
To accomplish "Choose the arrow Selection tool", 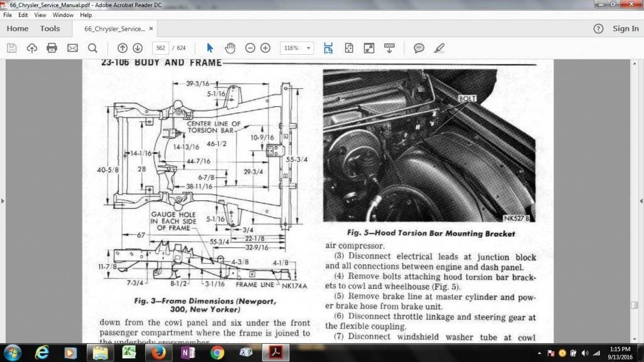I will point(210,48).
